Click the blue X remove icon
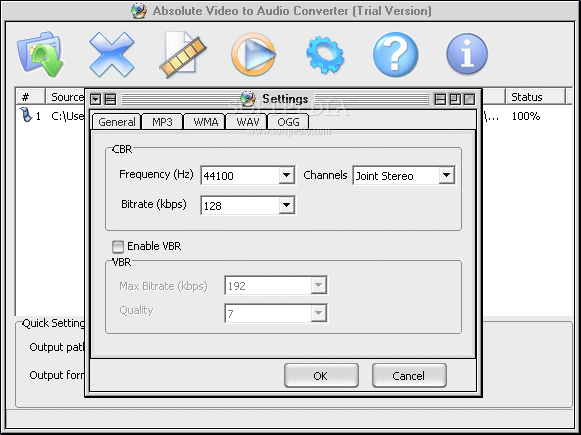 pos(112,54)
